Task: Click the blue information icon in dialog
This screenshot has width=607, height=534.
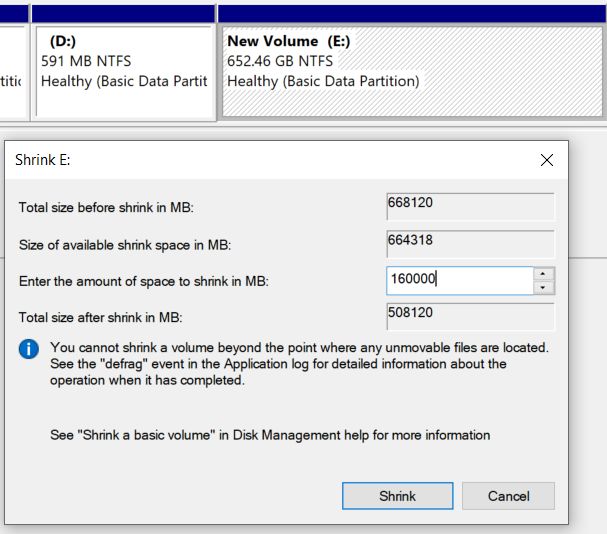Action: (29, 349)
